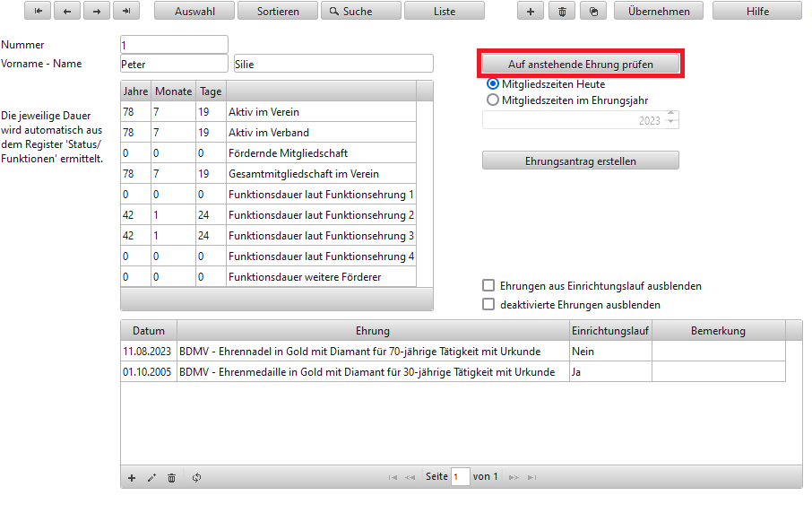This screenshot has height=513, width=812.
Task: Click the year 2023 stepper arrows
Action: tap(672, 120)
